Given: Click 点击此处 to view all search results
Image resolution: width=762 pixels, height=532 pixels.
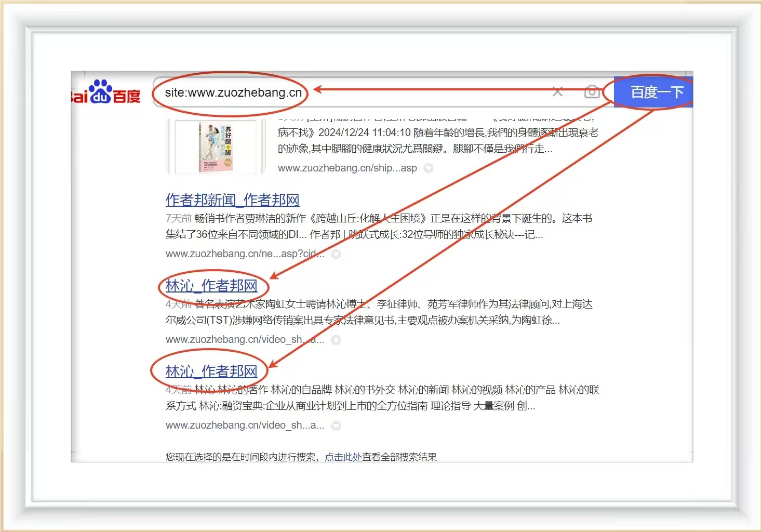Looking at the screenshot, I should [343, 457].
